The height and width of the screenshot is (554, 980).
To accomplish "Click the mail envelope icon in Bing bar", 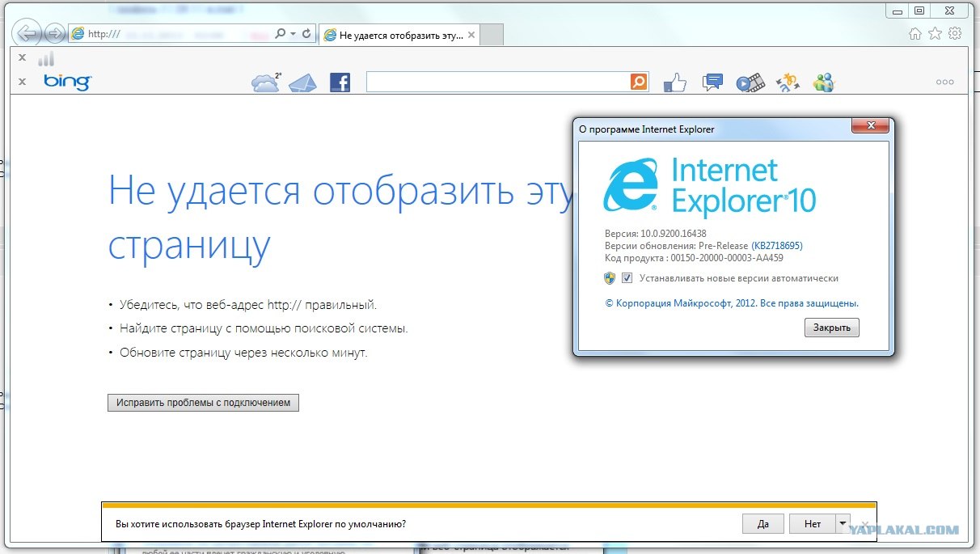I will click(302, 82).
